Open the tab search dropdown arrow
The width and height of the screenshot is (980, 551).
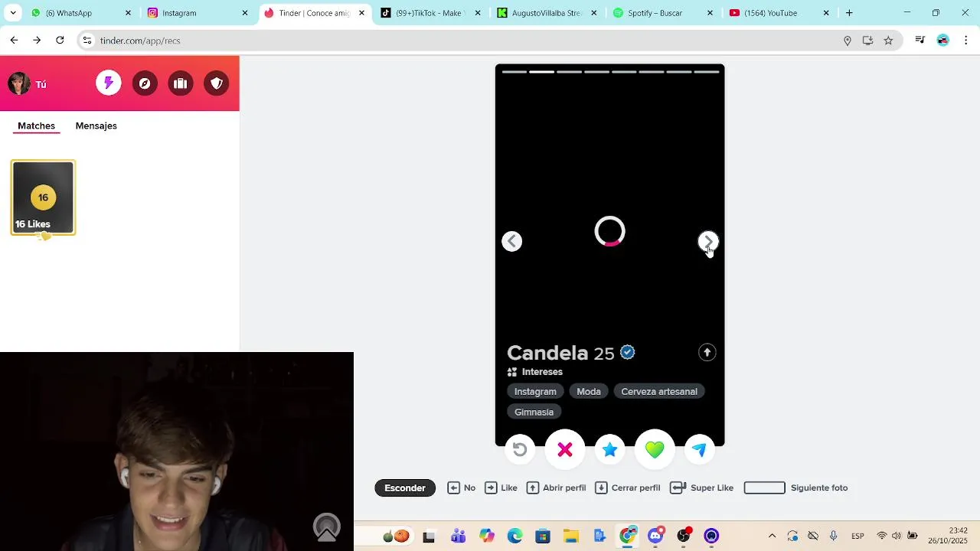click(x=12, y=13)
